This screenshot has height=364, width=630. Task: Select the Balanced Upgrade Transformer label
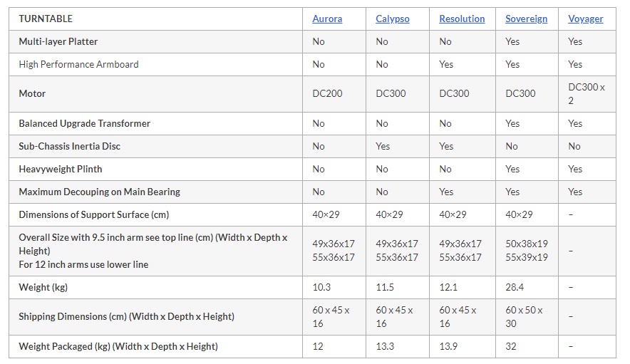[84, 124]
